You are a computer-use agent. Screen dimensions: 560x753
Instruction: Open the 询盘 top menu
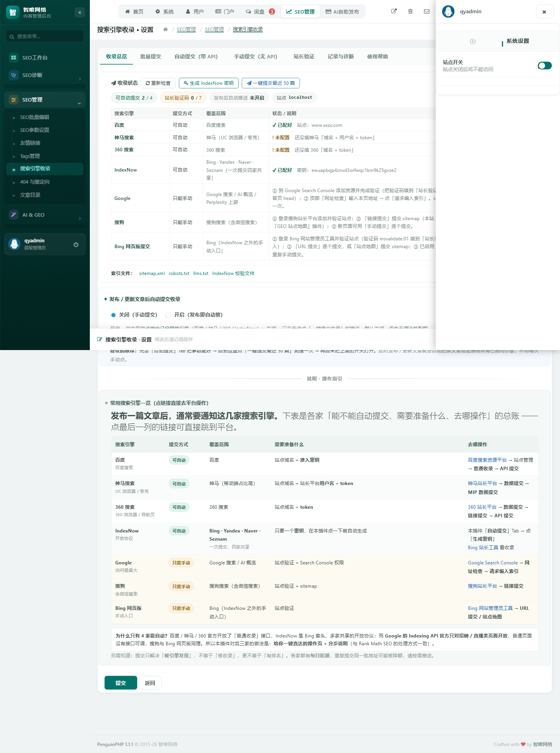pyautogui.click(x=260, y=12)
